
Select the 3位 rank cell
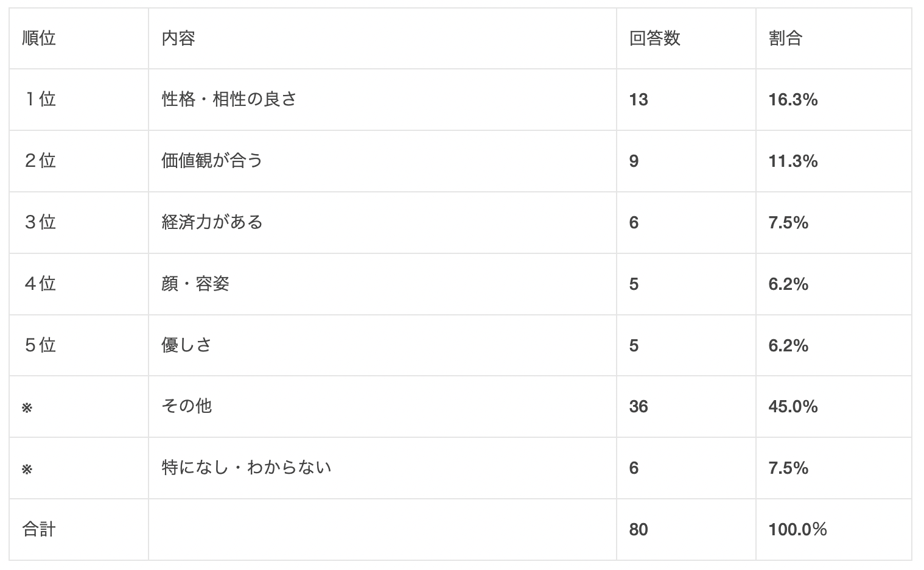click(x=40, y=222)
